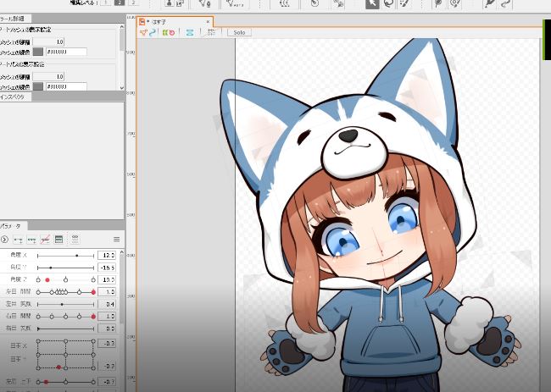Click the Parameters list scrollbar up arrow
Viewport: 551px width, 392px height.
(122, 252)
